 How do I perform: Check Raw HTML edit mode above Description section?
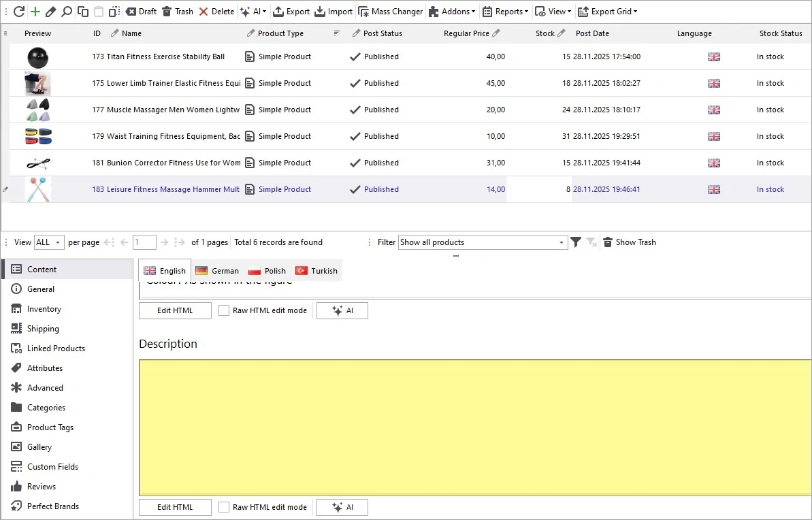pos(224,310)
